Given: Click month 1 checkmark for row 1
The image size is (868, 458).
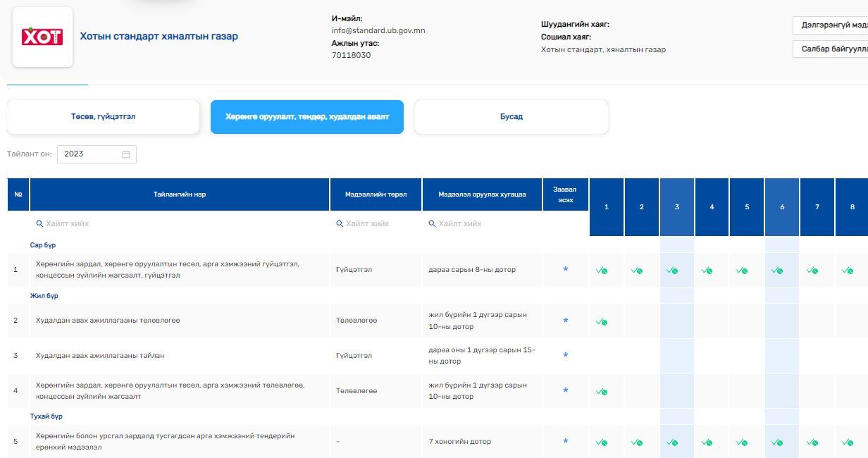Looking at the screenshot, I should click(601, 271).
